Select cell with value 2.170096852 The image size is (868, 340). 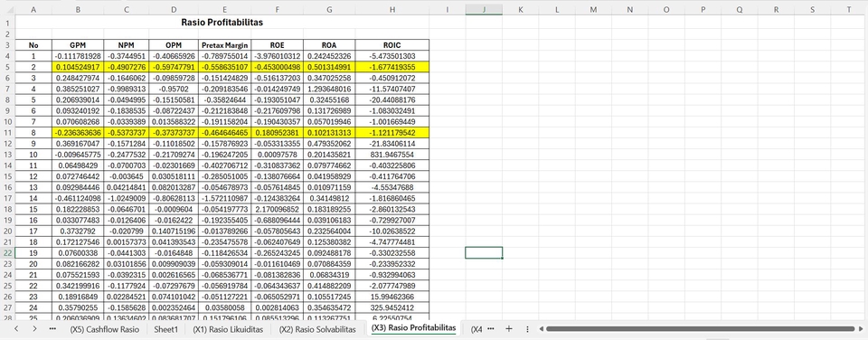coord(277,209)
